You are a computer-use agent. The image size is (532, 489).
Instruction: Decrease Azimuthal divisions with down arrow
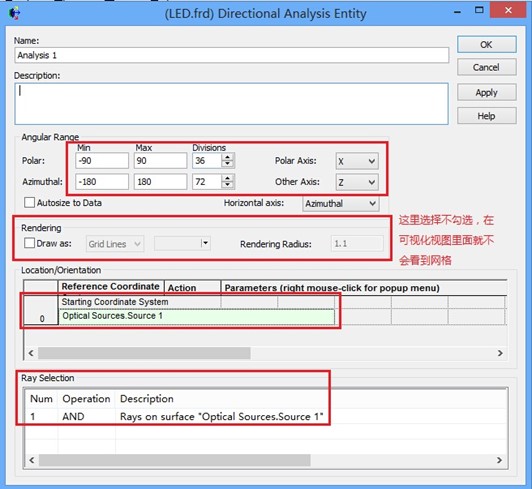coord(228,185)
